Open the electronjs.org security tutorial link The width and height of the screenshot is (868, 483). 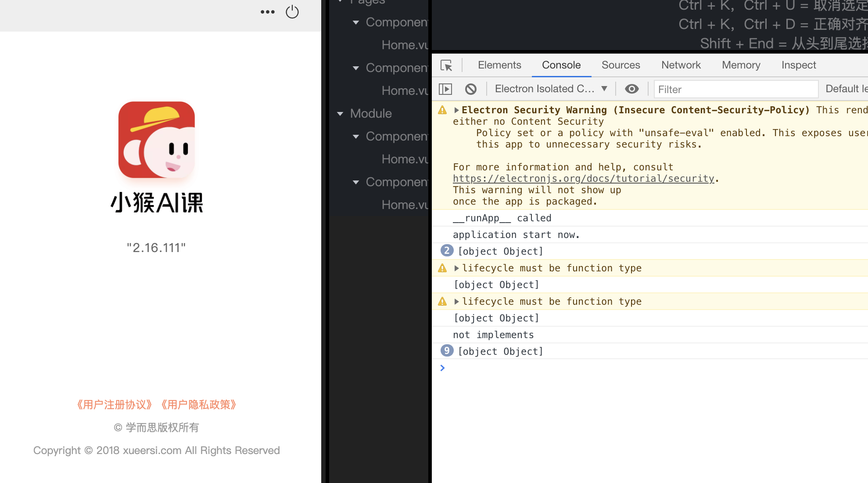click(x=583, y=179)
